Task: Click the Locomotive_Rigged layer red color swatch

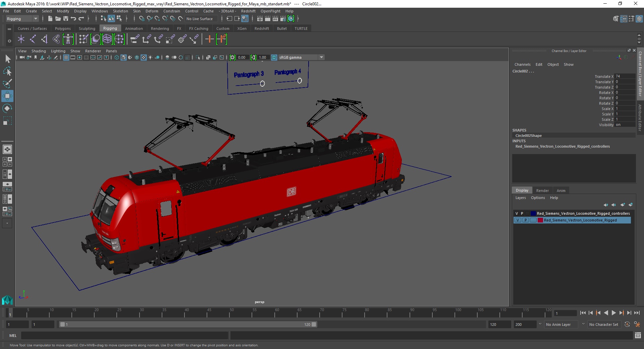Action: point(540,220)
